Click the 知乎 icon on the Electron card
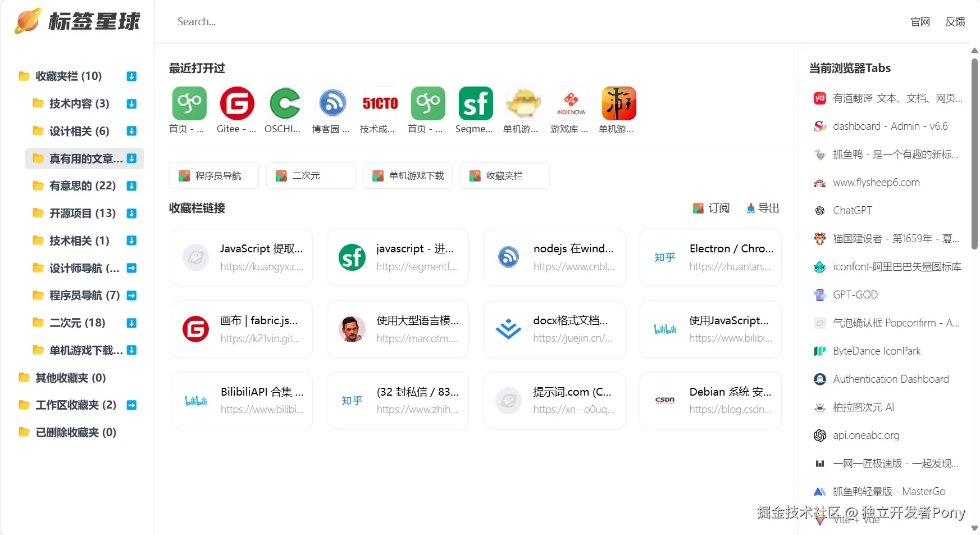This screenshot has height=535, width=980. coord(664,257)
